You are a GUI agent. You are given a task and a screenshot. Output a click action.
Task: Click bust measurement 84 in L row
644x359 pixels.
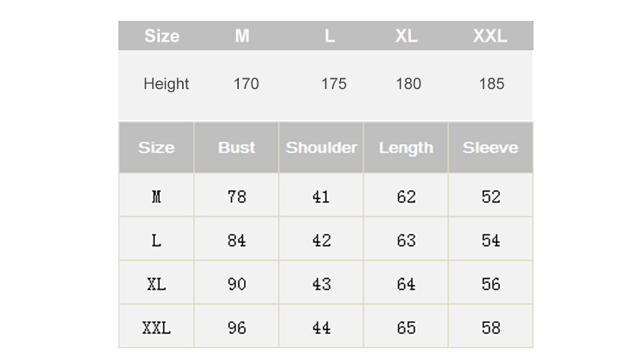click(x=237, y=241)
